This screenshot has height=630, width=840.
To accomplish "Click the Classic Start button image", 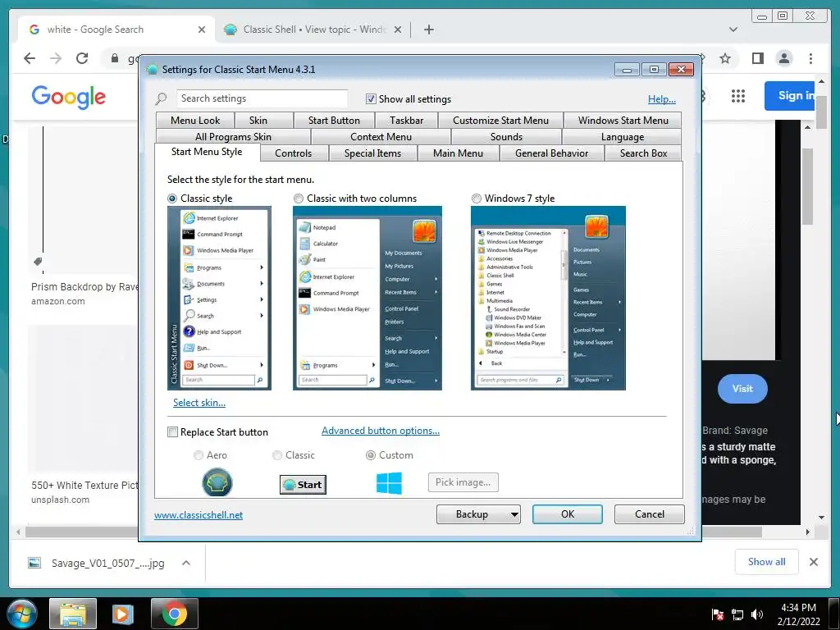I will 303,484.
